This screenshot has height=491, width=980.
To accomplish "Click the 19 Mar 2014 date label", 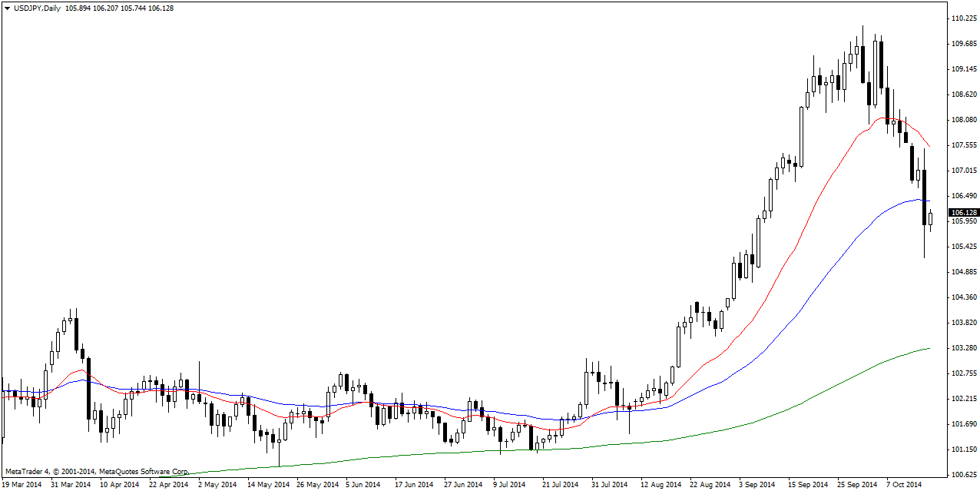I will [x=23, y=485].
